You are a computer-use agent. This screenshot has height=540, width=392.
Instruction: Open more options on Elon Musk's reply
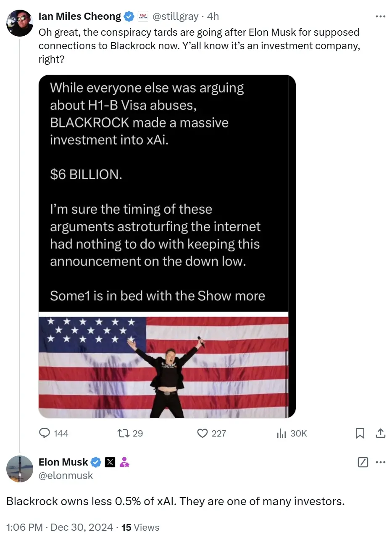click(380, 462)
